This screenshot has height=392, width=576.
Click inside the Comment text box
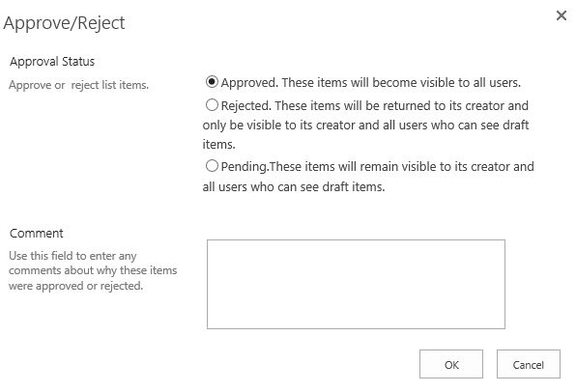pyautogui.click(x=356, y=284)
